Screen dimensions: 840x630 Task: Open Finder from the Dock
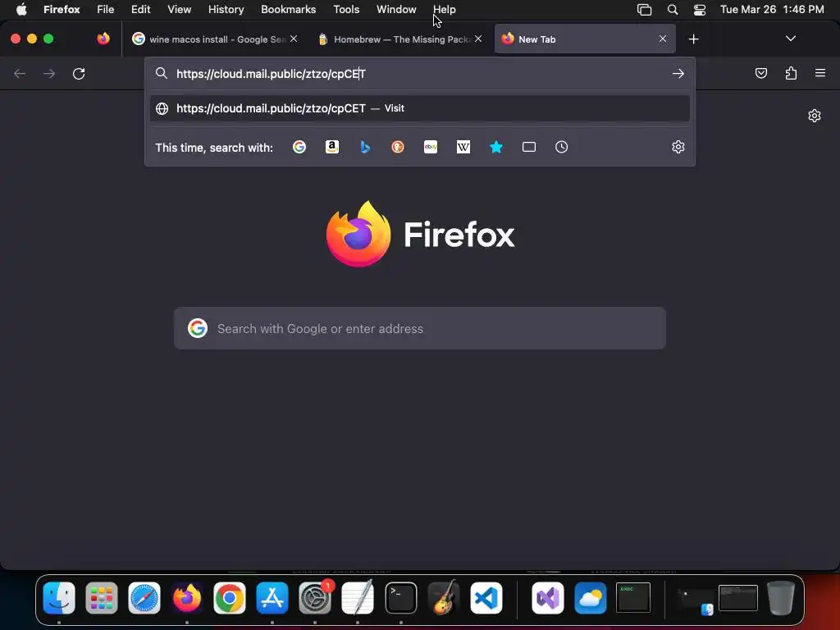click(x=59, y=598)
